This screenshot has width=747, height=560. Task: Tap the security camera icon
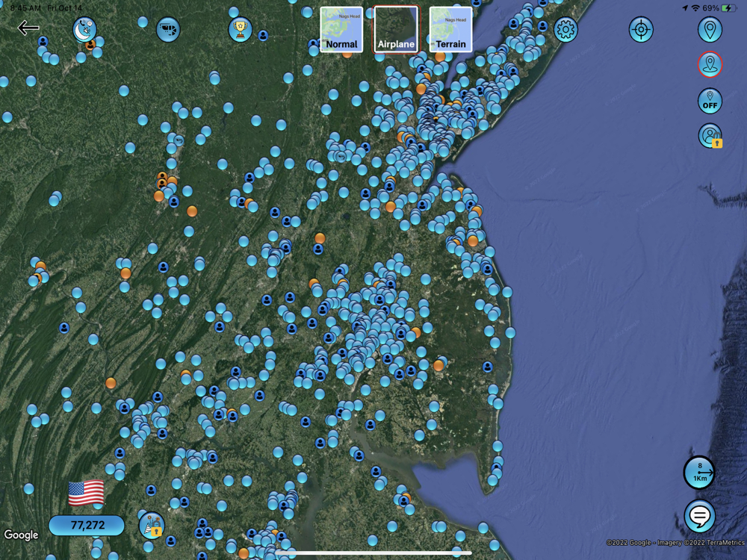[168, 30]
